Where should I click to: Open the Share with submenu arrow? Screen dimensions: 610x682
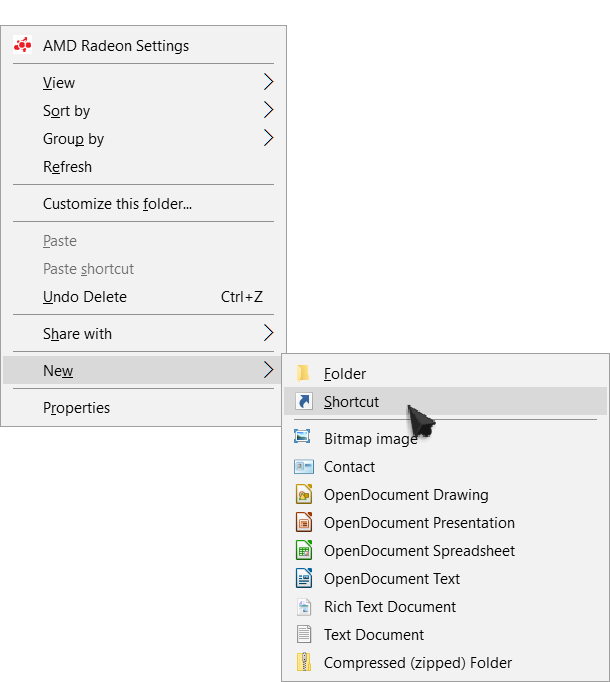[268, 333]
